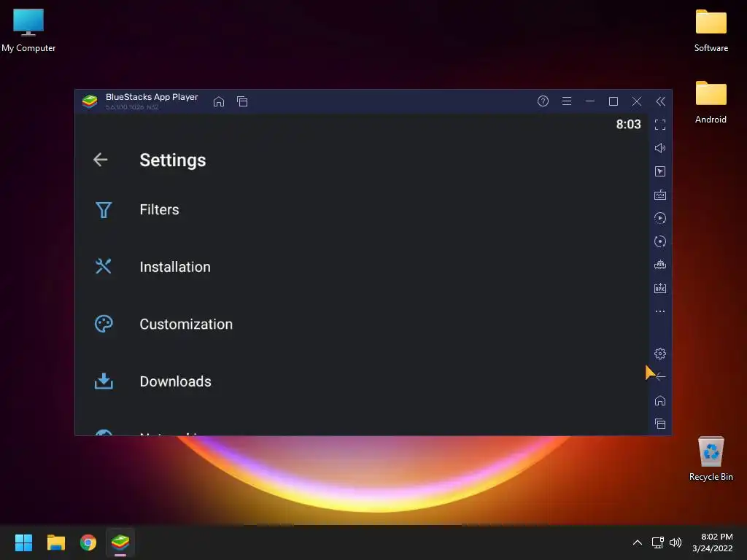Click the Installation tools icon
This screenshot has width=747, height=560.
tap(104, 266)
